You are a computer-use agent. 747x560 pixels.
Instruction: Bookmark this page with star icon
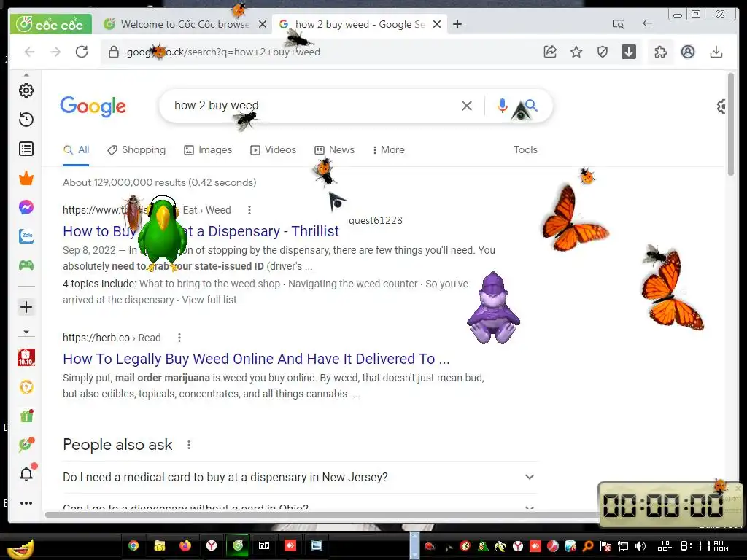[x=576, y=52]
